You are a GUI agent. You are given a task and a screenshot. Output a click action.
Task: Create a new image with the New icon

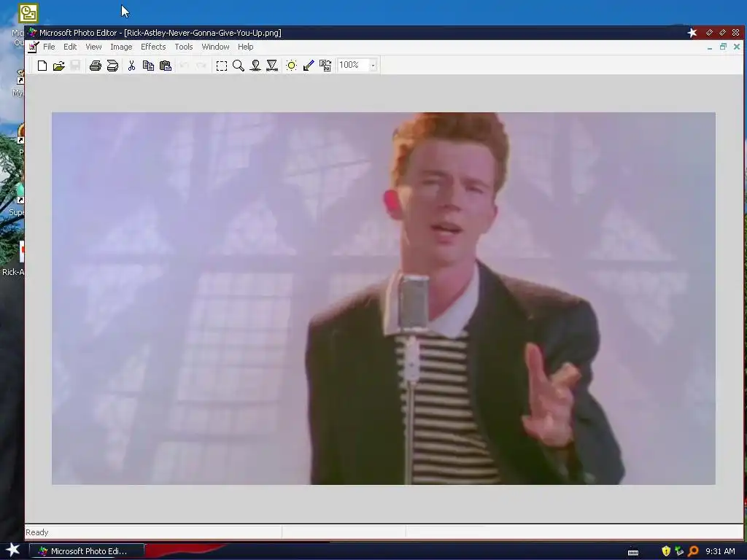(42, 66)
